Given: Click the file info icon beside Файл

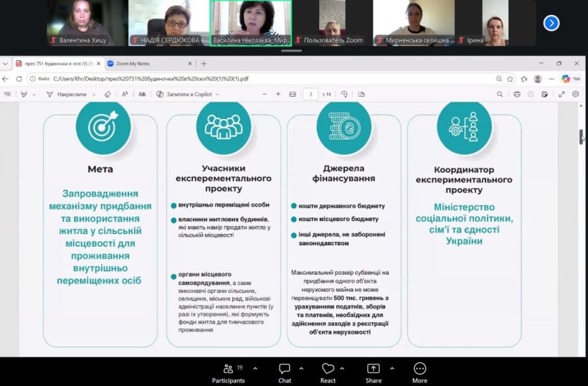Looking at the screenshot, I should pyautogui.click(x=32, y=79).
